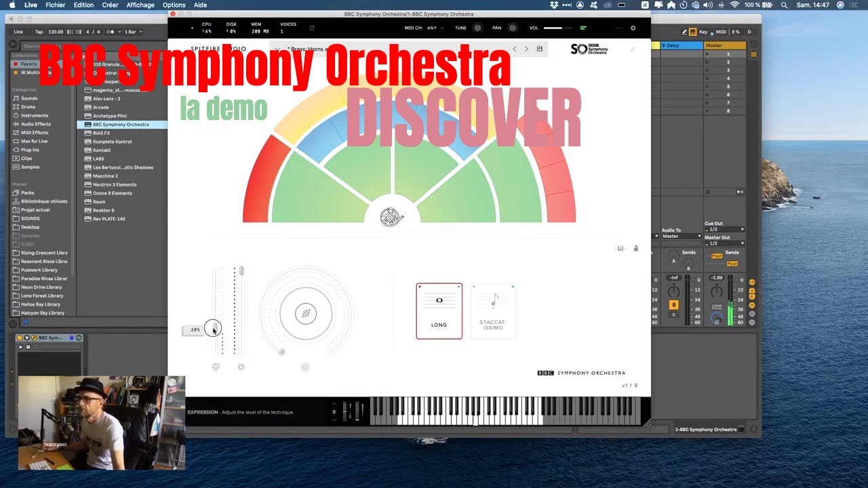Click the refresh icon next to Voices
The image size is (868, 488).
[312, 28]
